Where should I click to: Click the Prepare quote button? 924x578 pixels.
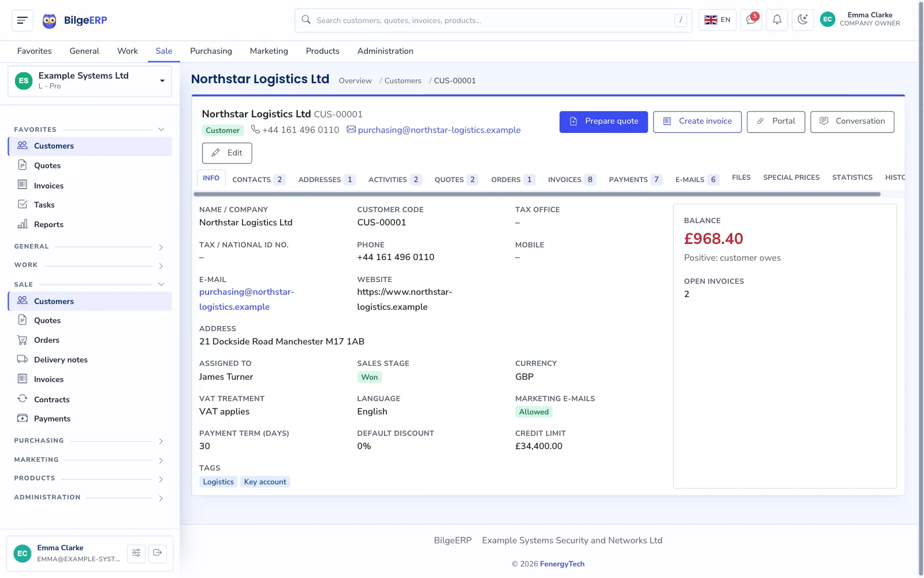603,121
